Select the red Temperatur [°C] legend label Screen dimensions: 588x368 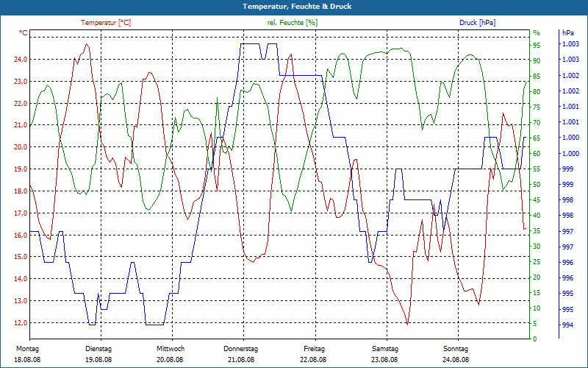pyautogui.click(x=106, y=23)
